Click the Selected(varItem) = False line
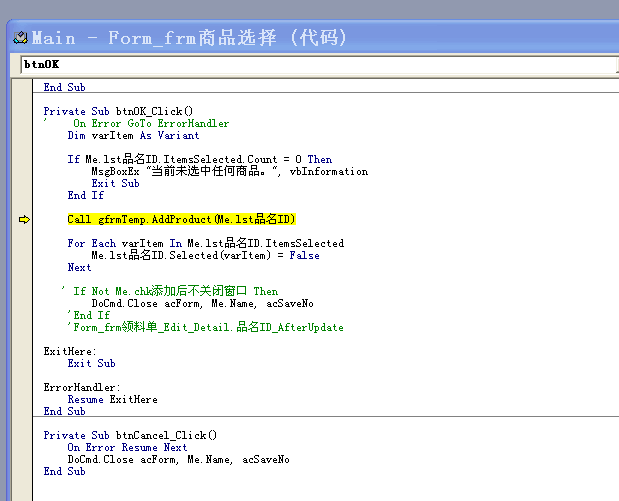 [x=205, y=255]
